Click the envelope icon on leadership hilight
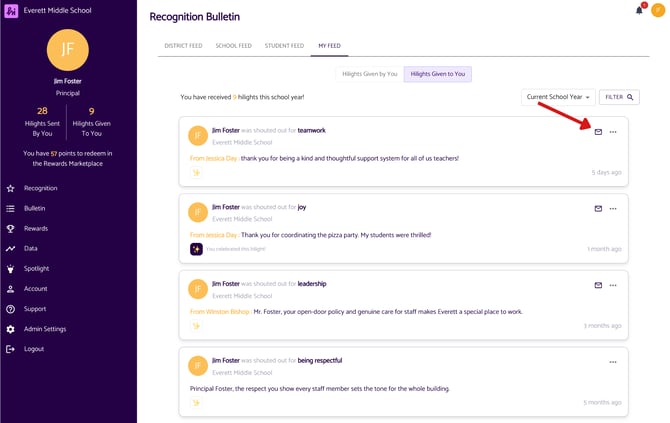The width and height of the screenshot is (670, 423). click(x=598, y=285)
